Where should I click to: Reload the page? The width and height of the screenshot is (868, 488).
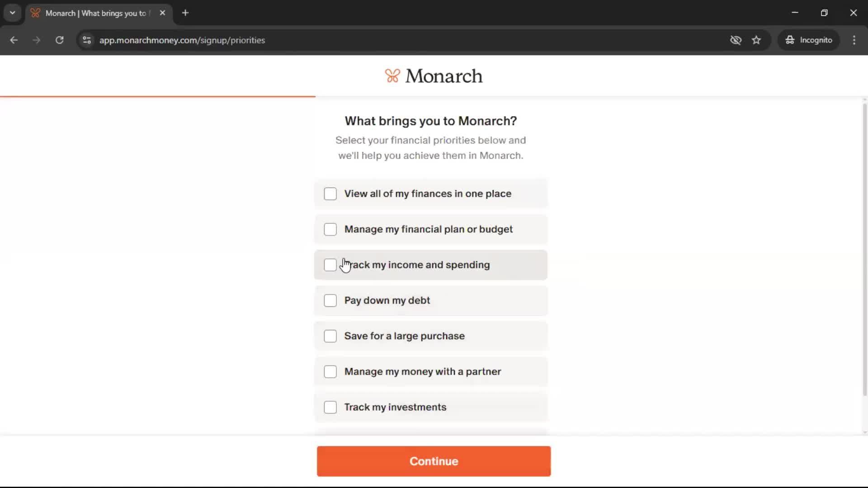click(59, 40)
